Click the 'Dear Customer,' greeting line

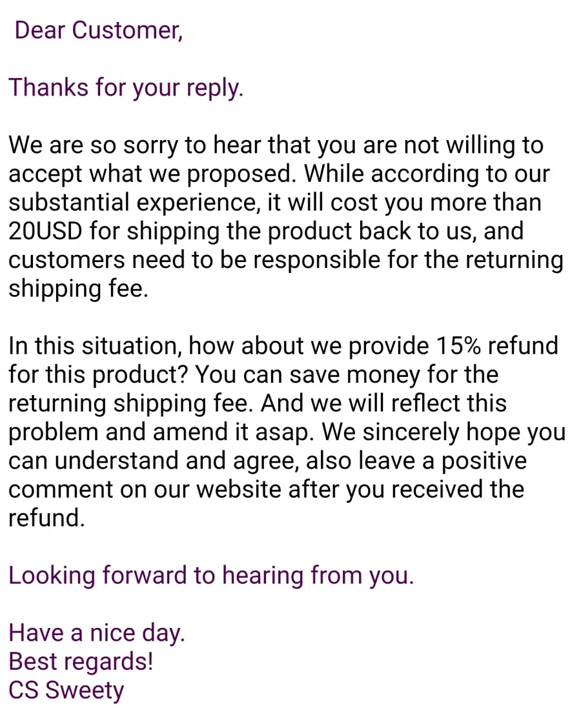(99, 30)
